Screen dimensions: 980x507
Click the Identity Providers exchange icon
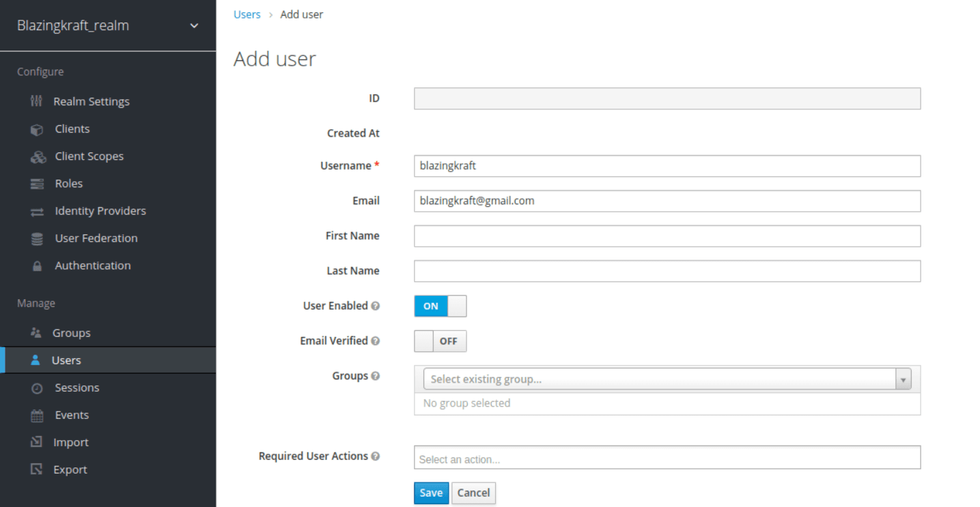(38, 211)
